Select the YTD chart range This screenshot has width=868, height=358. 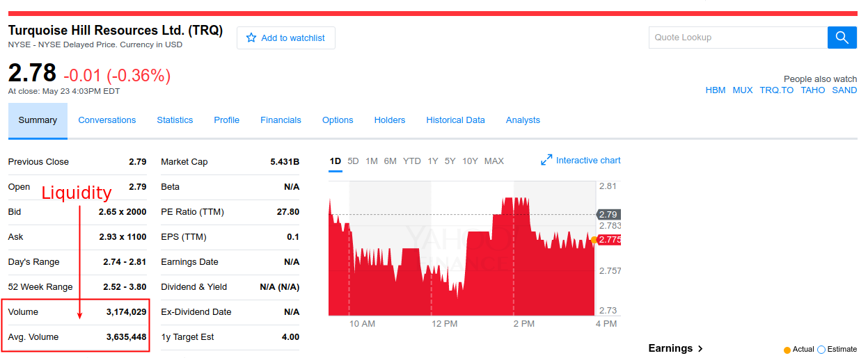pos(412,161)
